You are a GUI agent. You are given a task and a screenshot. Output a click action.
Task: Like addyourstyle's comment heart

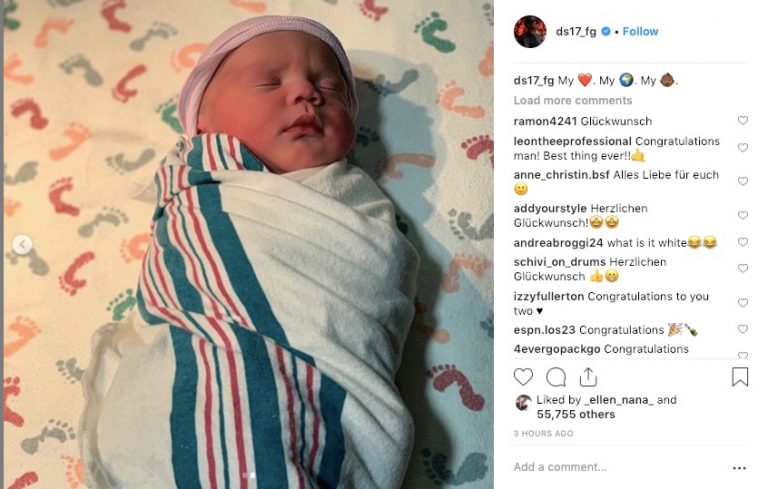743,215
